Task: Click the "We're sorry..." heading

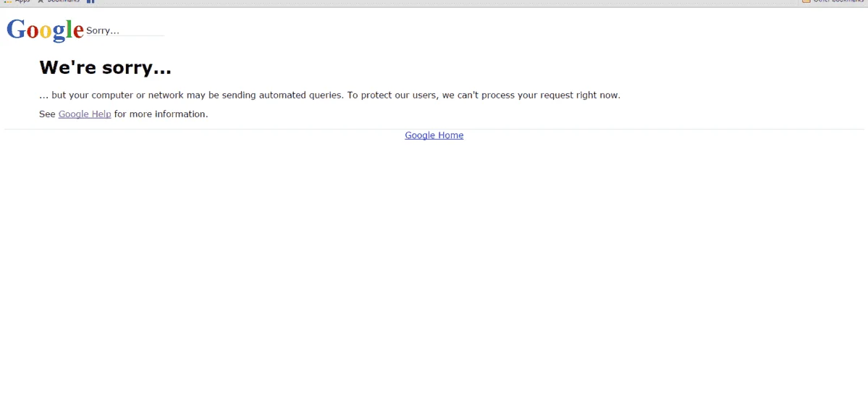Action: point(105,67)
